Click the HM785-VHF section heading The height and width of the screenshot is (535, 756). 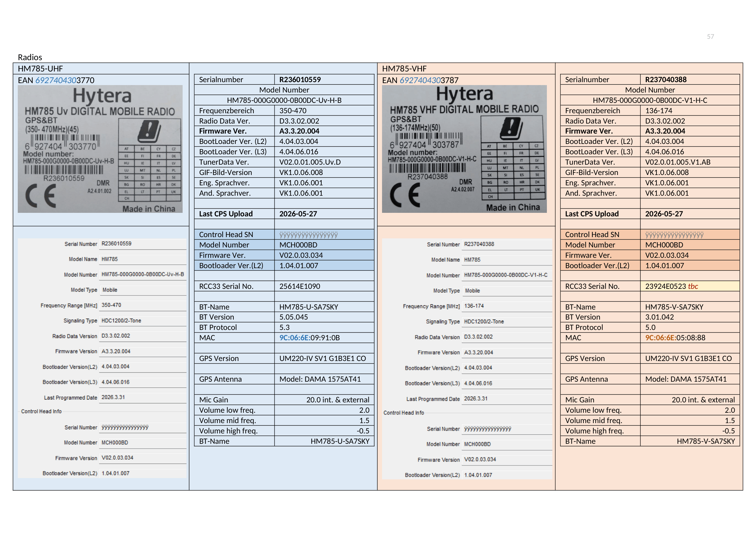coord(404,69)
